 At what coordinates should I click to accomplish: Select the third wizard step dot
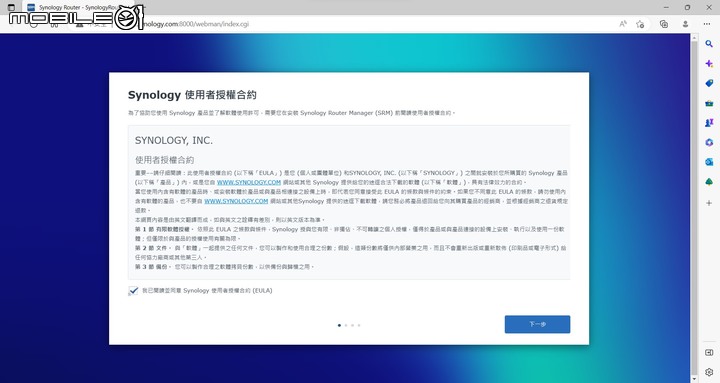(352, 325)
